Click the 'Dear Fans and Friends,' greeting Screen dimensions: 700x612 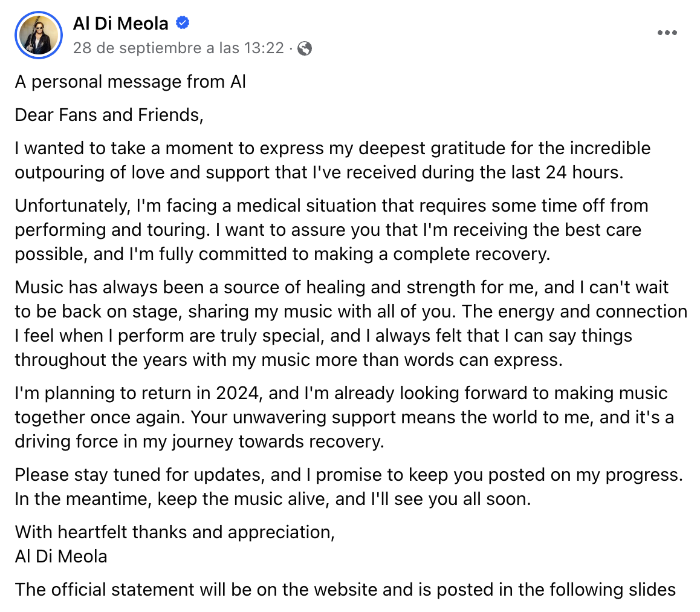pos(109,115)
